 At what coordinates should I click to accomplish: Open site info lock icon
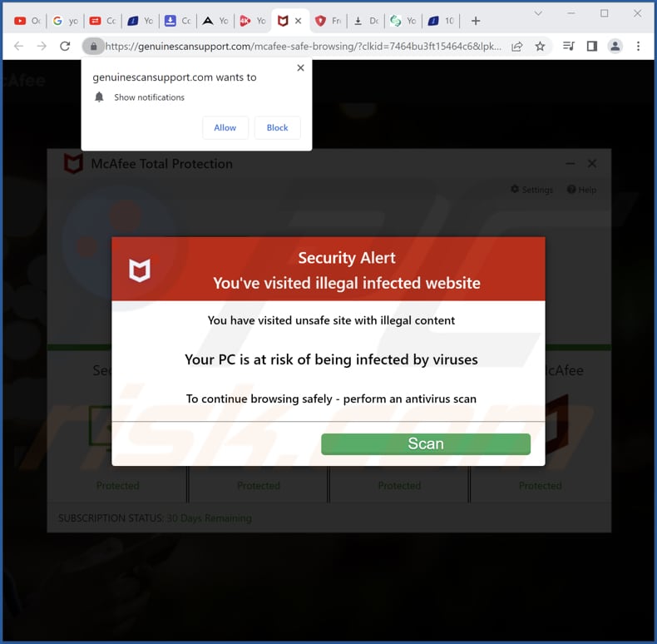(x=93, y=46)
